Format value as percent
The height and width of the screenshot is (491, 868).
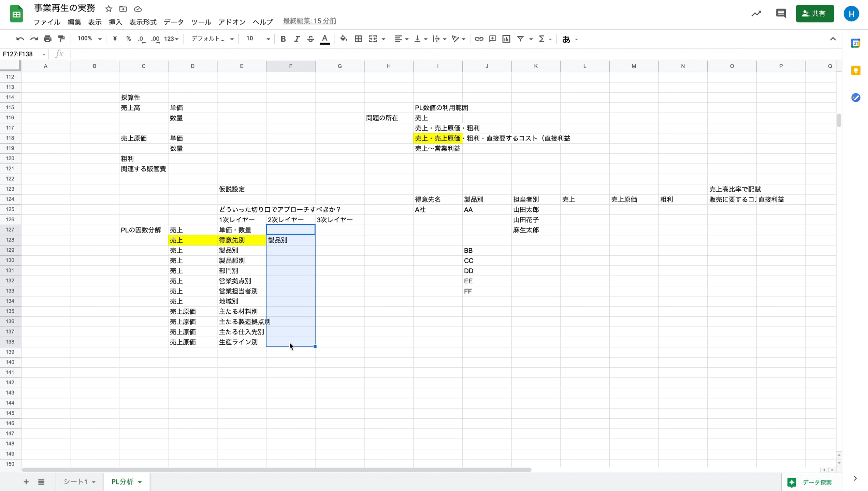128,39
